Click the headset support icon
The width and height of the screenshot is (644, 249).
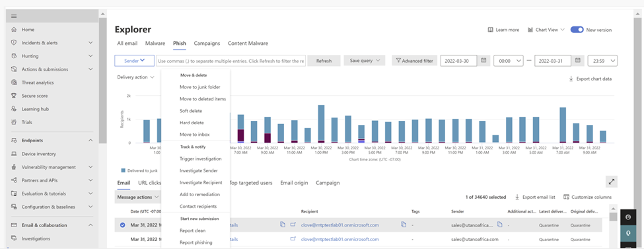627,232
